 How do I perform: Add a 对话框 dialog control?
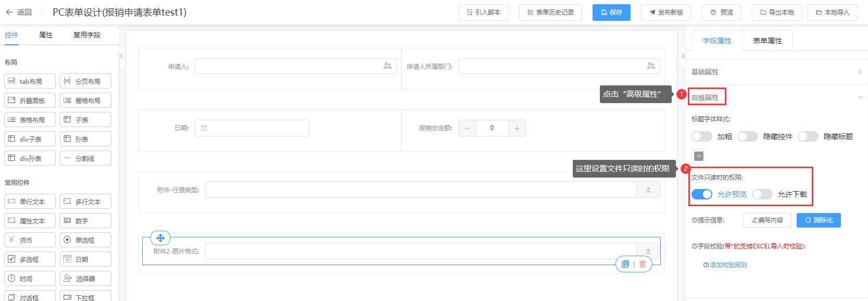30,296
